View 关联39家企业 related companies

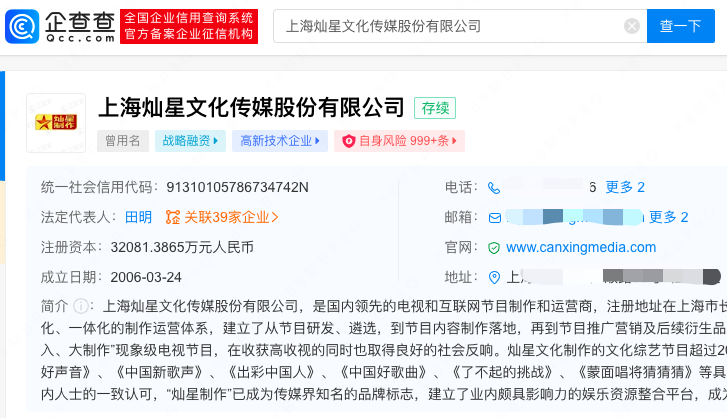231,217
